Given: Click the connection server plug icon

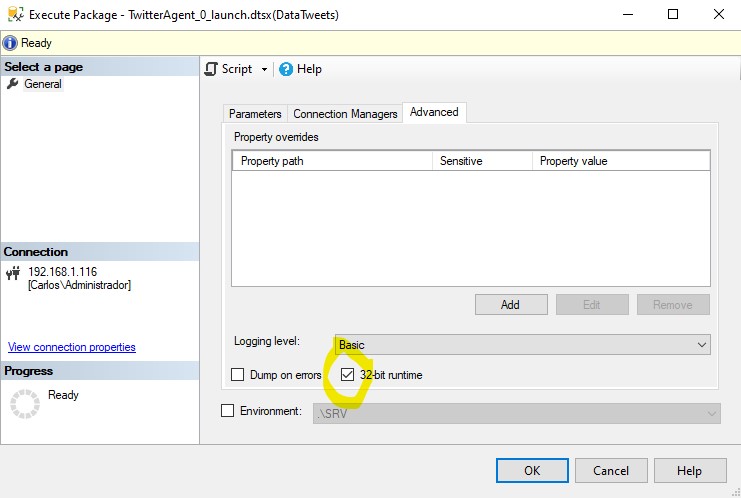Looking at the screenshot, I should click(x=13, y=273).
